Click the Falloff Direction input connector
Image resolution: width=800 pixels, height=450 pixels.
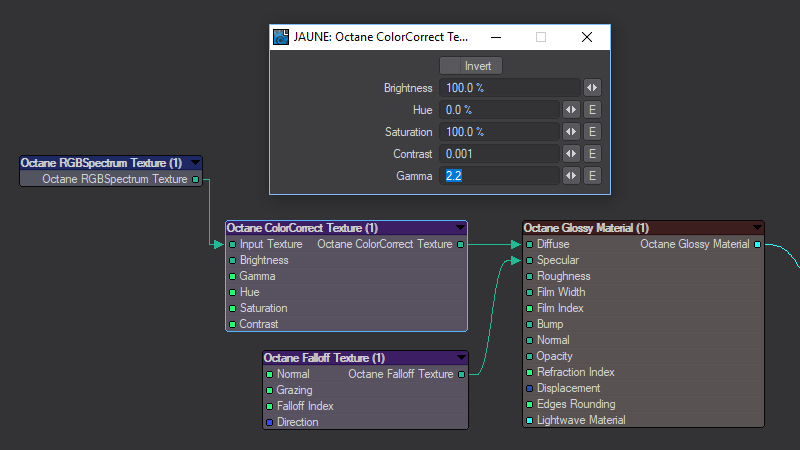click(269, 422)
